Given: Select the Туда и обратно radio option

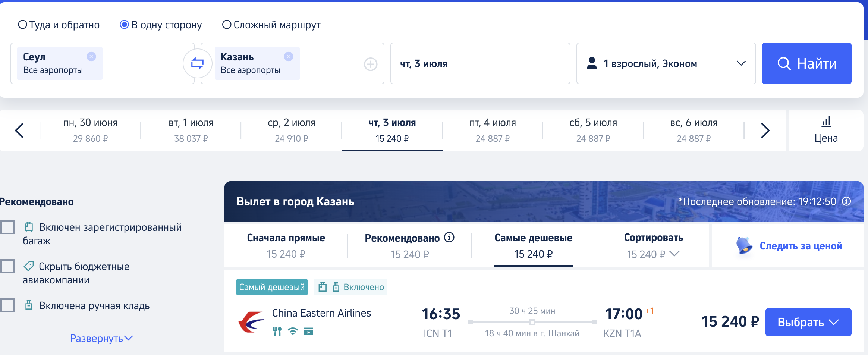Looking at the screenshot, I should pos(23,25).
